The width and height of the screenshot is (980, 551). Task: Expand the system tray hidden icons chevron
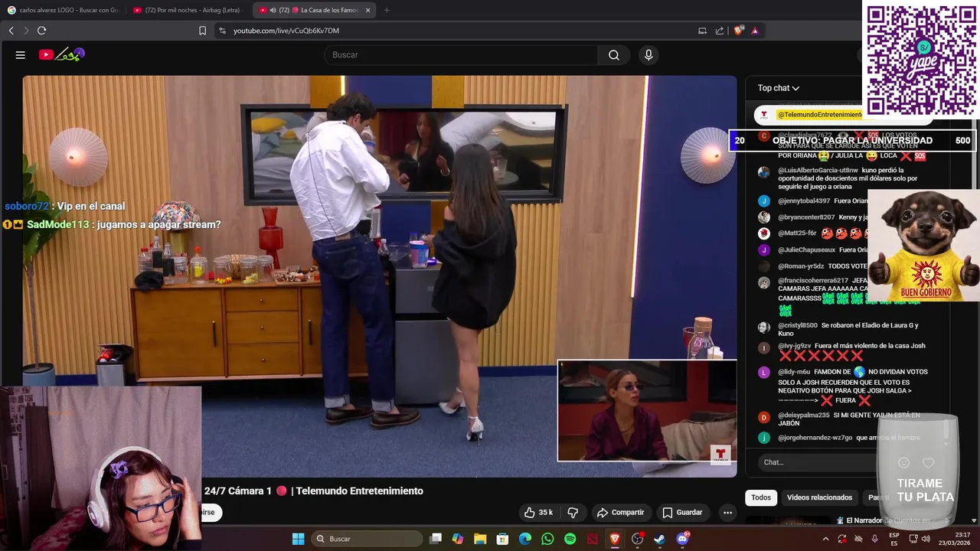[x=825, y=539]
